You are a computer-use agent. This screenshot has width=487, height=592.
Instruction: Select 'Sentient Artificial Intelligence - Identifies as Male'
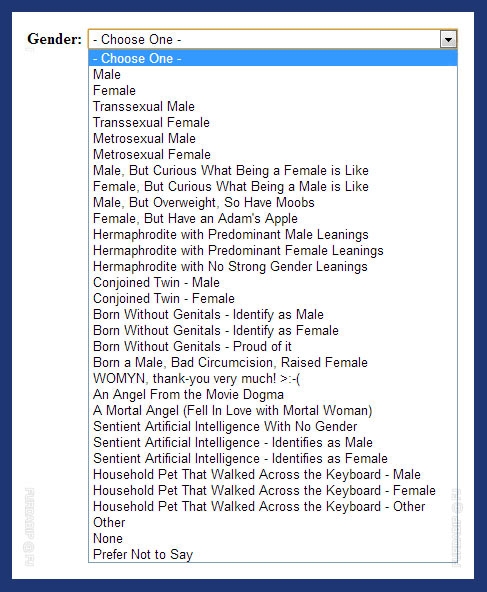[x=273, y=442]
